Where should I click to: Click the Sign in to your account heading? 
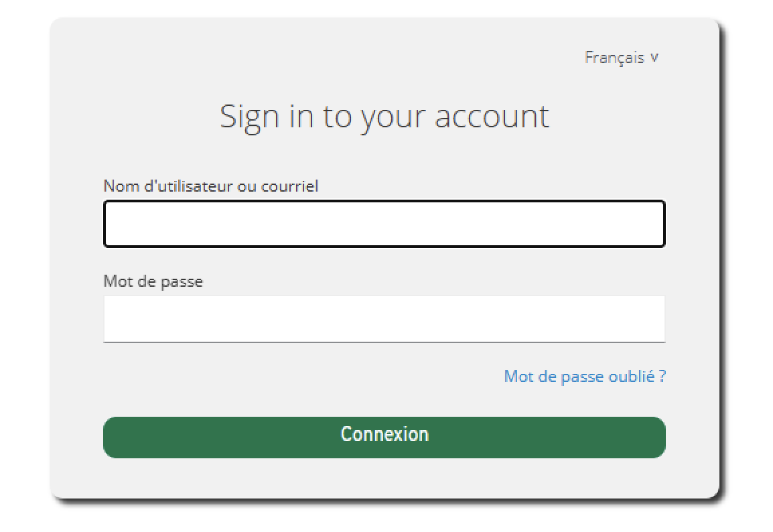pyautogui.click(x=384, y=115)
